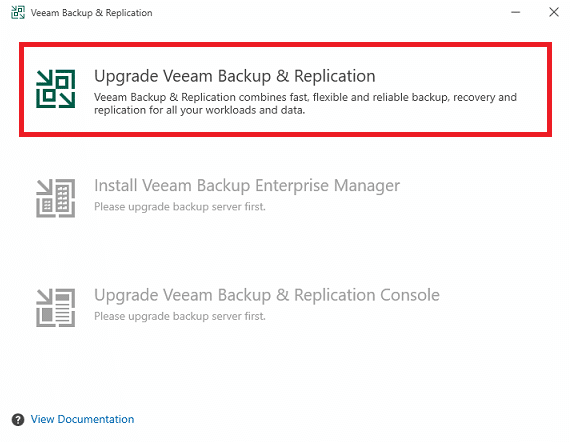The width and height of the screenshot is (570, 442).
Task: Click the greyed Replication Console upgrade icon
Action: point(56,308)
